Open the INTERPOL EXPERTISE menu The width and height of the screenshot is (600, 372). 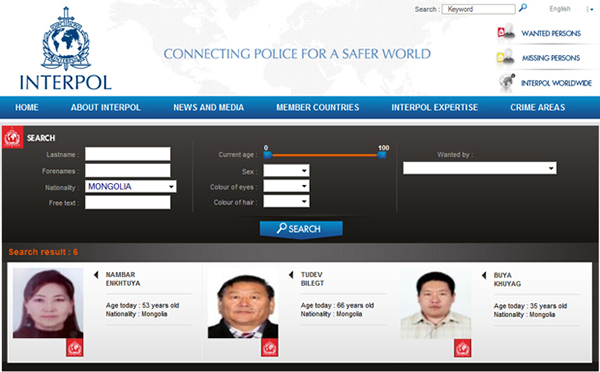(434, 108)
